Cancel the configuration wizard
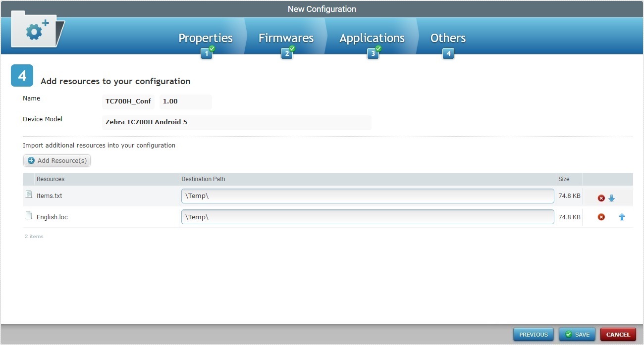Screen dimensions: 644x345 pyautogui.click(x=618, y=334)
